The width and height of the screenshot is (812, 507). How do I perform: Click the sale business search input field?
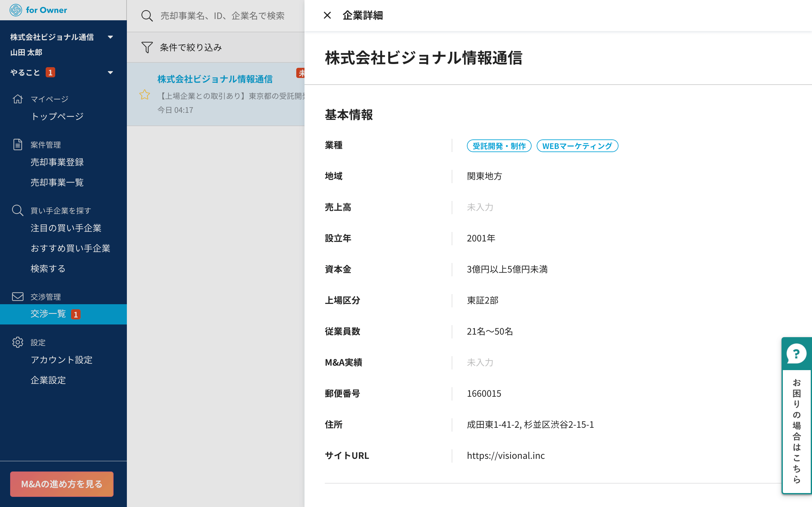click(222, 16)
